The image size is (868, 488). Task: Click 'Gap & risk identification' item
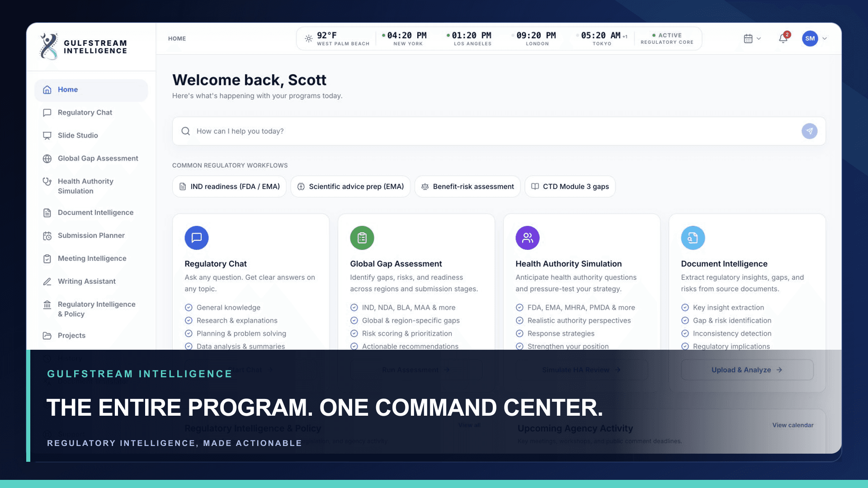pos(726,321)
